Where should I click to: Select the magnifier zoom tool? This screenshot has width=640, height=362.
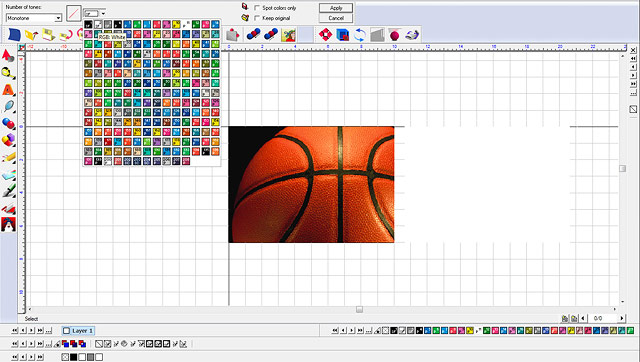coord(8,73)
